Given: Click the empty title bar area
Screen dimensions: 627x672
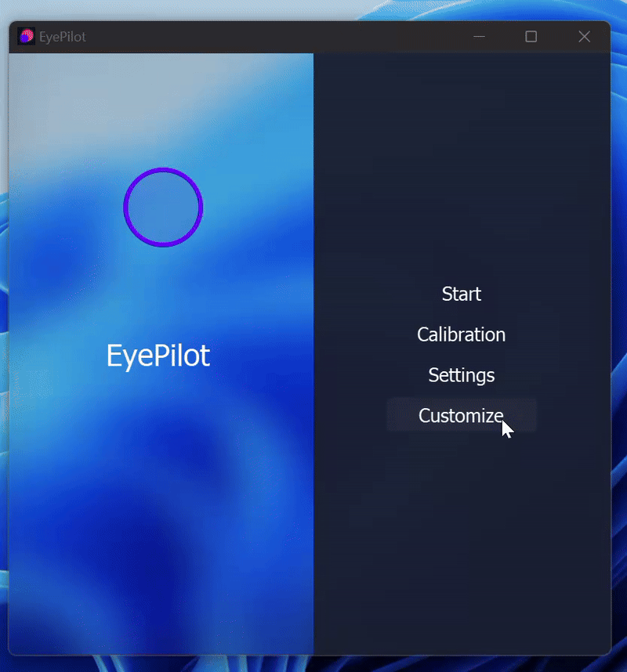Looking at the screenshot, I should point(274,36).
